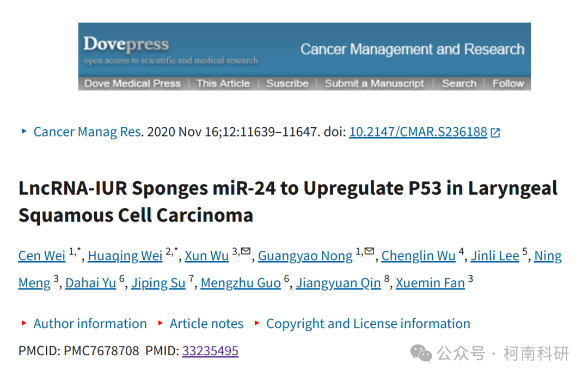Click the Cancer Management and Research banner title
Screen dimensions: 588x377
412,49
